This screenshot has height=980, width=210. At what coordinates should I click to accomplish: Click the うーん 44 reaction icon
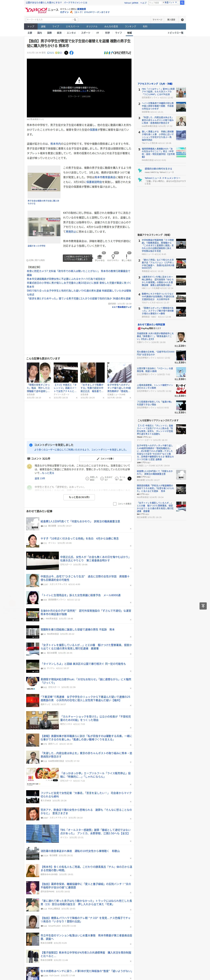tap(117, 479)
